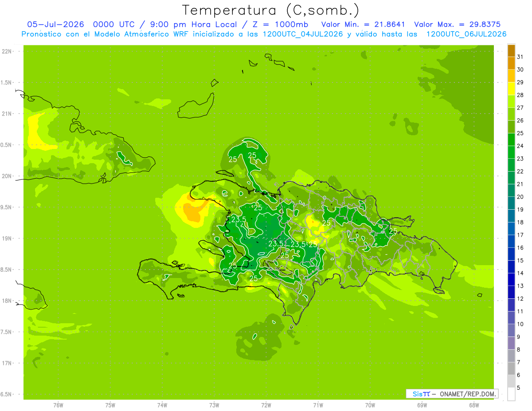The height and width of the screenshot is (411, 532).
Task: Click the Temperatura (C,somb.) title
Action: (271, 10)
